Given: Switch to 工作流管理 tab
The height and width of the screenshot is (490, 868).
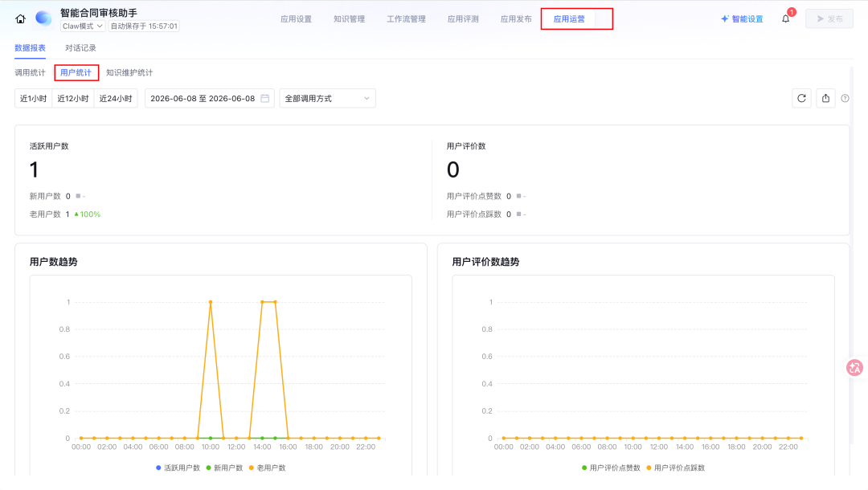Looking at the screenshot, I should (x=407, y=18).
